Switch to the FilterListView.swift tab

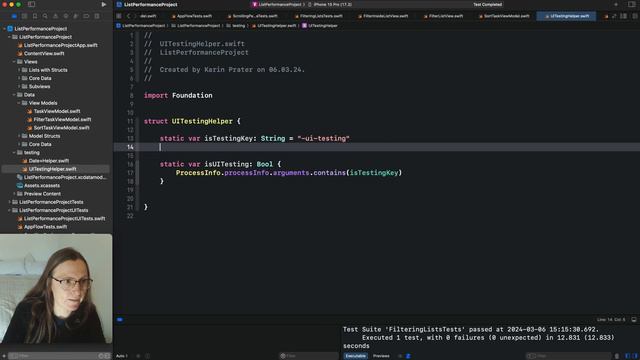tap(443, 16)
